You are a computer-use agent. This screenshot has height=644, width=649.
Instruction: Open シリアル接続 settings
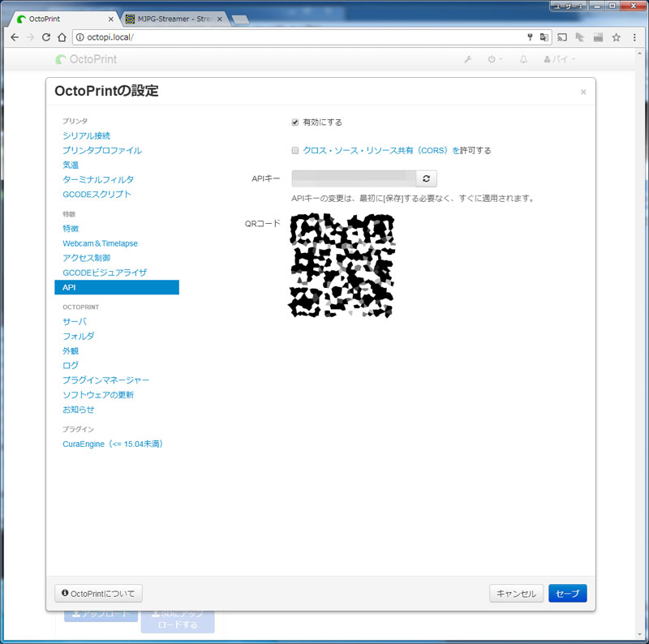click(87, 135)
